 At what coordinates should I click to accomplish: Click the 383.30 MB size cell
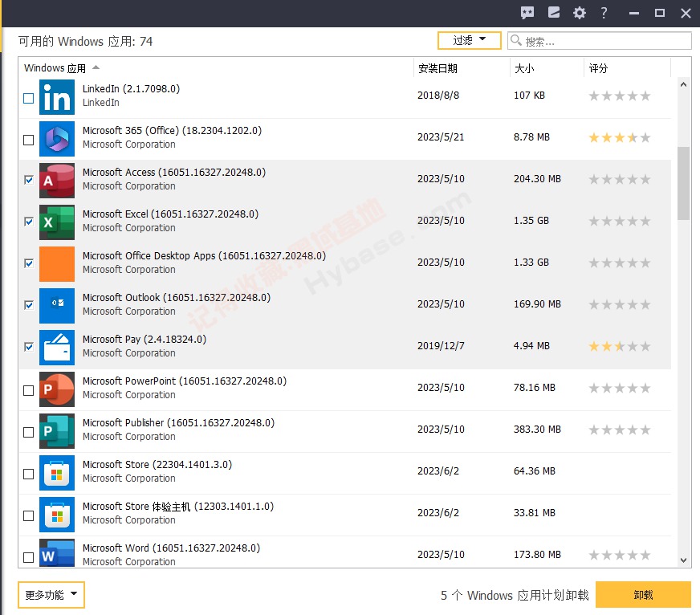[x=537, y=430]
